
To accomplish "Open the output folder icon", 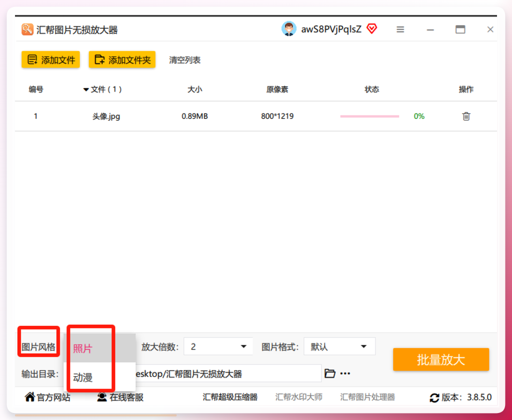I will coord(330,373).
